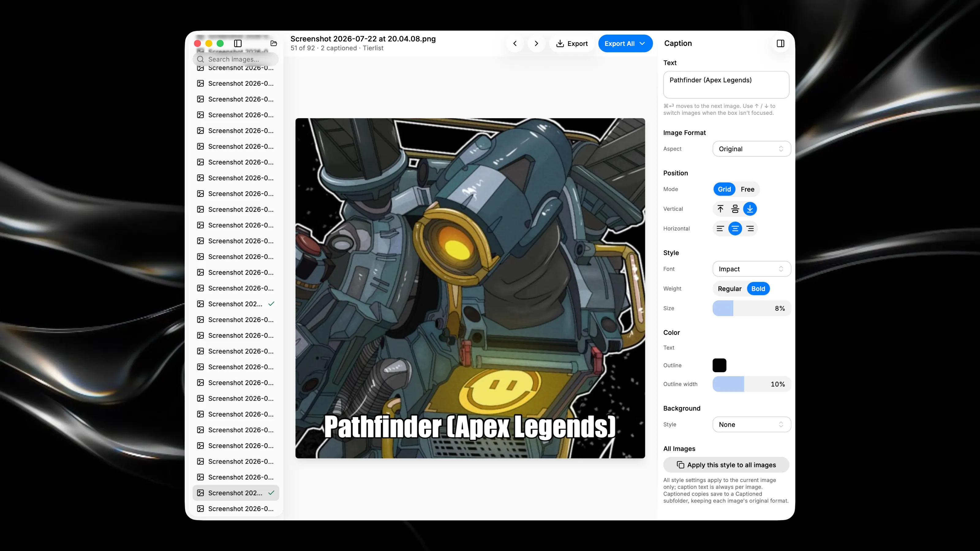Viewport: 980px width, 551px height.
Task: Select Grid position mode
Action: tap(724, 189)
